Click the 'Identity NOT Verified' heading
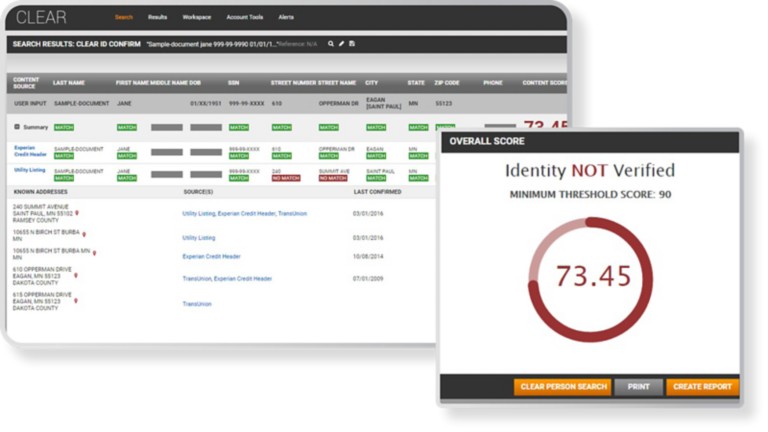 coord(590,170)
